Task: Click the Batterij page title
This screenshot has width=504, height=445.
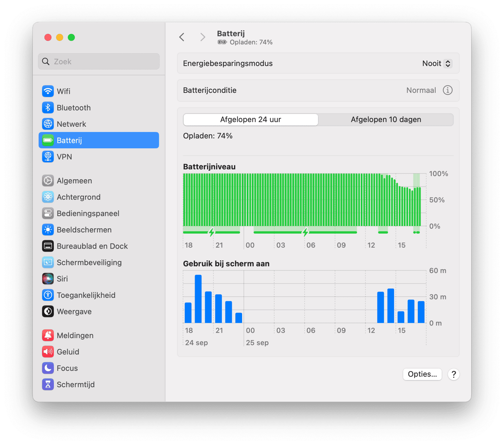Action: (x=231, y=34)
